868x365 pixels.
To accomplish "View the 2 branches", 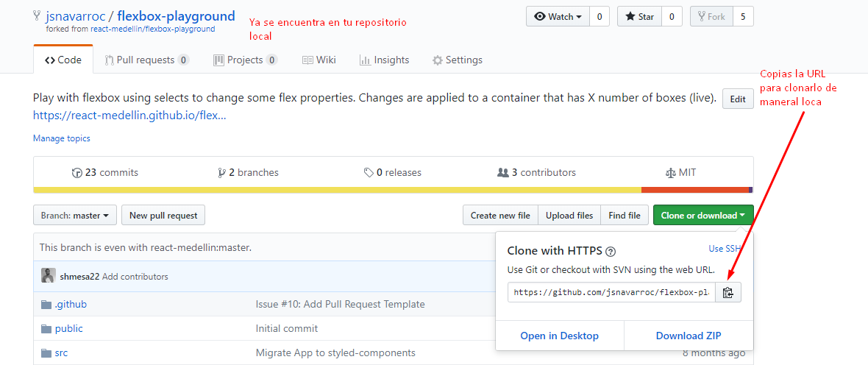I will [249, 173].
